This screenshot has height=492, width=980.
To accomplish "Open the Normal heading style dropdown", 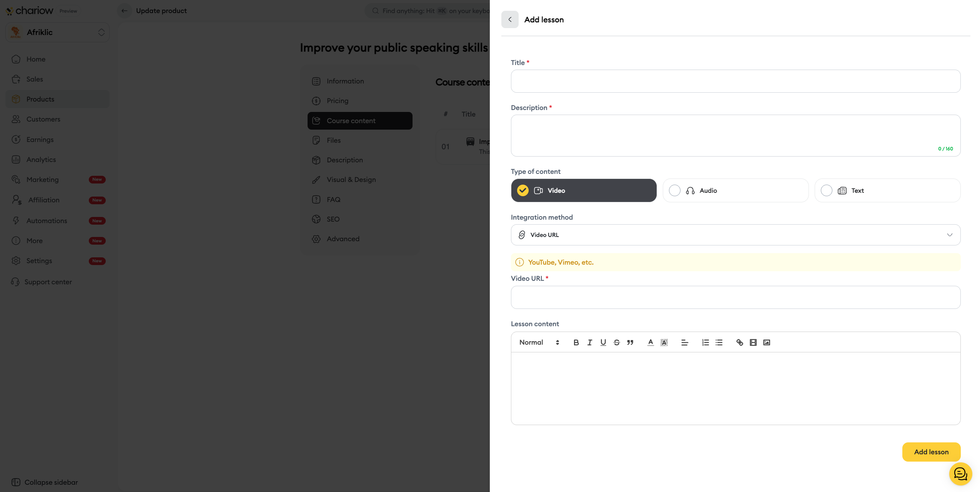I will 539,342.
